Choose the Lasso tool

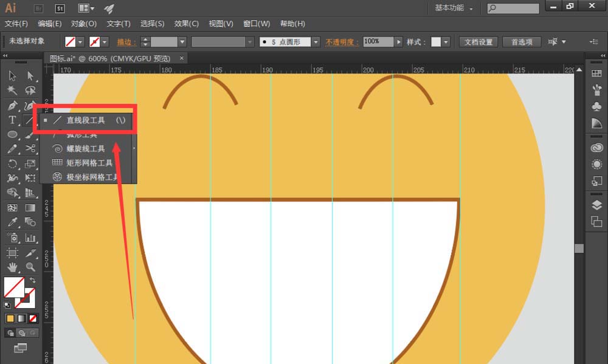tap(30, 91)
